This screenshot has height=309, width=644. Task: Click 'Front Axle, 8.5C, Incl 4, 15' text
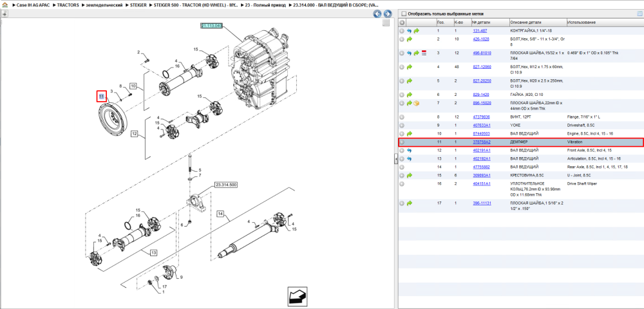[589, 151]
